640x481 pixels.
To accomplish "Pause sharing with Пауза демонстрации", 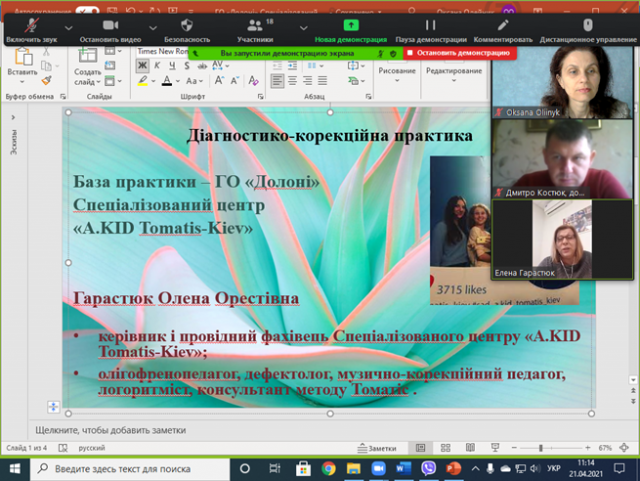I will (430, 29).
